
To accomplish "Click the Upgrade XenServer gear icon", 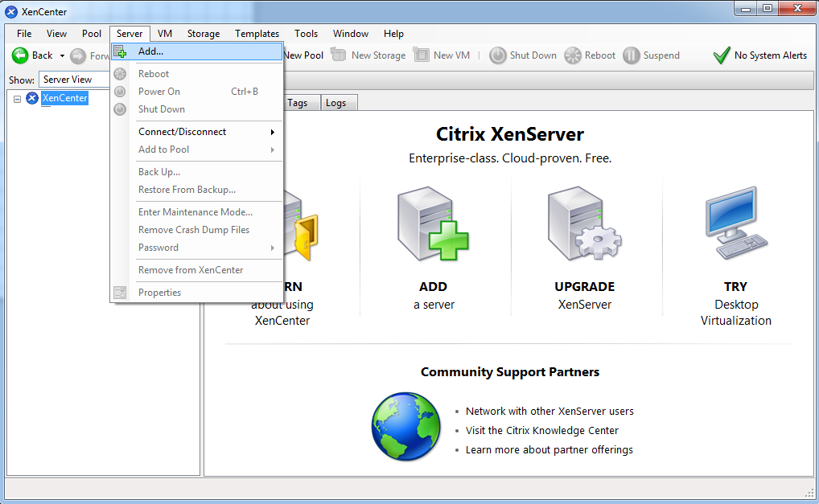I will (x=584, y=226).
